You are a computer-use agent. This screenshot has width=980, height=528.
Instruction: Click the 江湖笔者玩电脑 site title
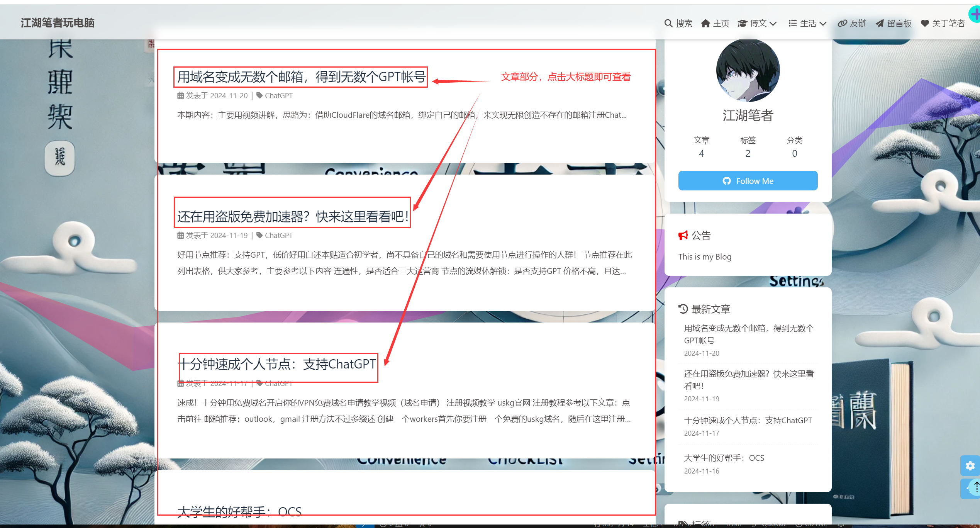pos(58,23)
